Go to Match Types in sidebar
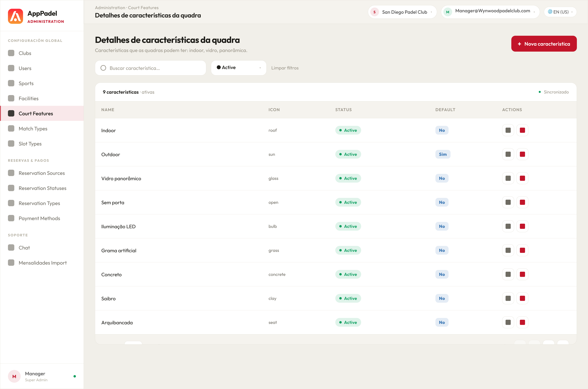Image resolution: width=588 pixels, height=389 pixels. [x=42, y=129]
